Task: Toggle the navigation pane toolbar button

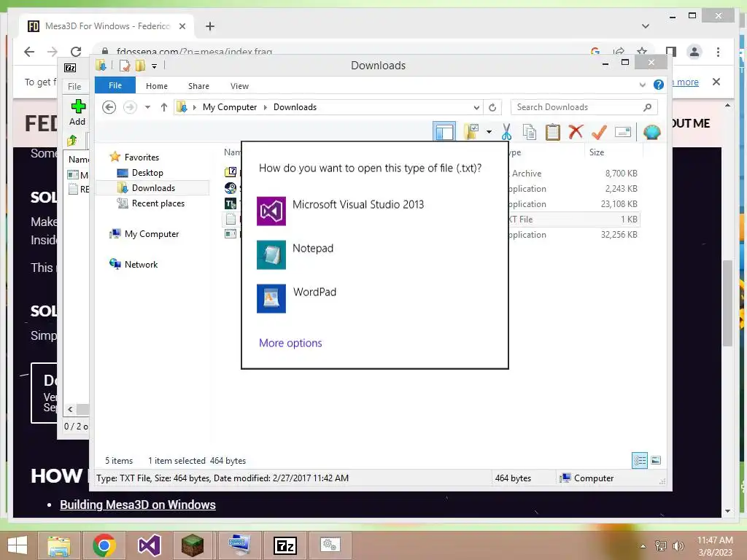Action: point(444,131)
